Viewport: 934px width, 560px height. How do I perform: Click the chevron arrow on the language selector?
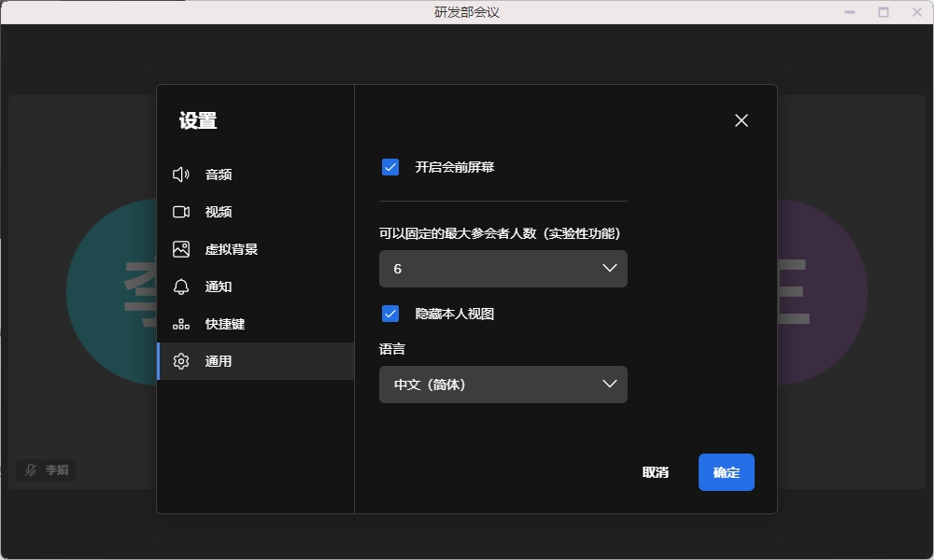(610, 385)
